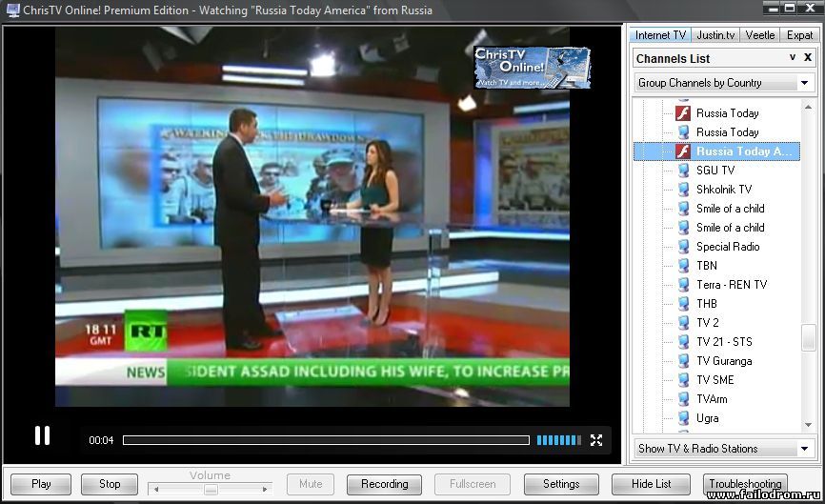Click the Fullscreen button

coord(473,484)
